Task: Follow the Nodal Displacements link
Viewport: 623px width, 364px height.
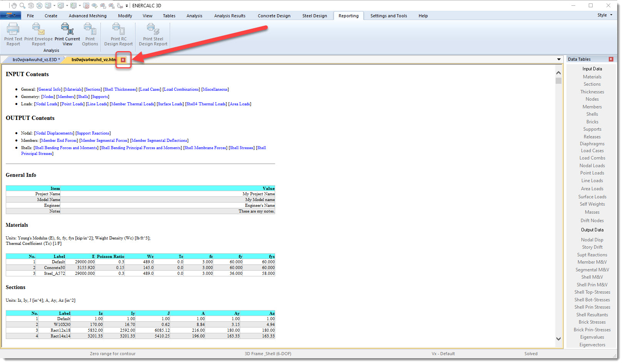Action: pos(54,133)
